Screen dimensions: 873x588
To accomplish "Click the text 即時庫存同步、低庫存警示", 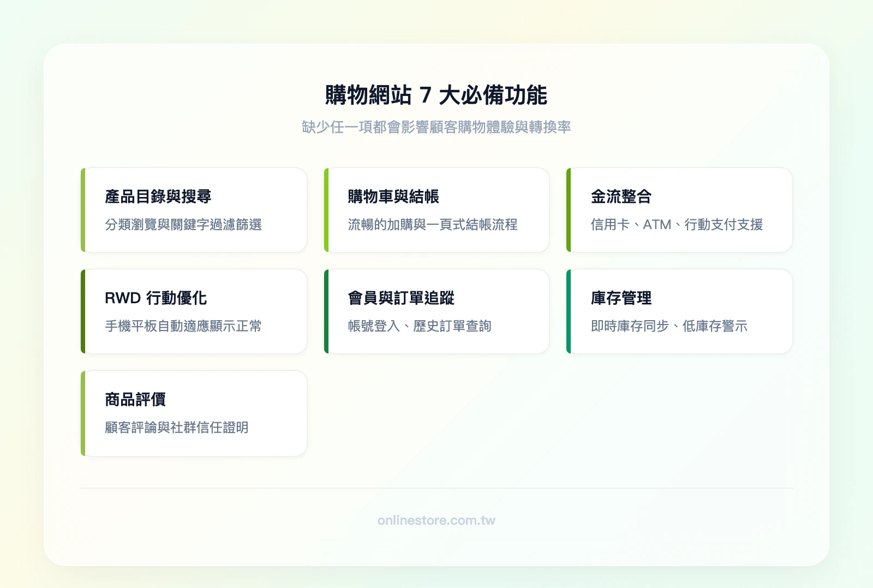I will pyautogui.click(x=671, y=326).
